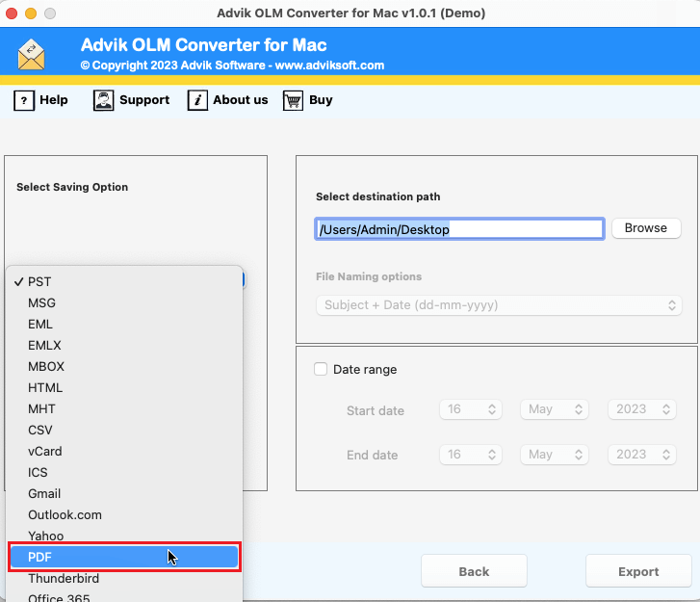The image size is (700, 602).
Task: Choose HTML from the saving options list
Action: tap(124, 387)
